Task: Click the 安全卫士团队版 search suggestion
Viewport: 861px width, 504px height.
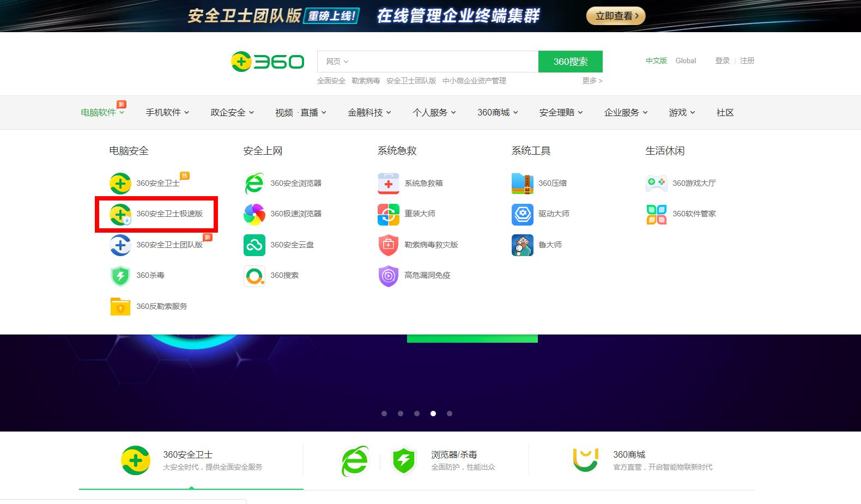Action: click(411, 81)
